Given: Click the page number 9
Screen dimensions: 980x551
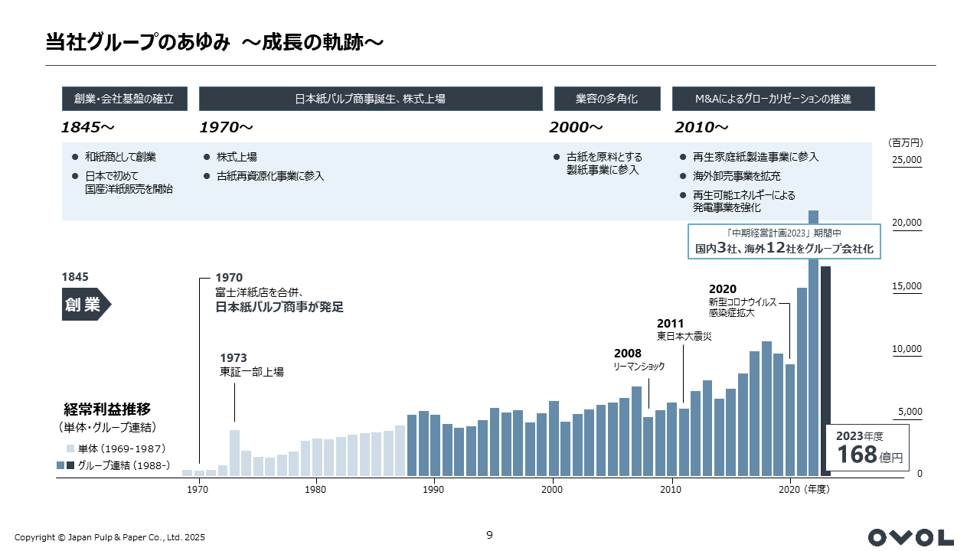Looking at the screenshot, I should (490, 535).
